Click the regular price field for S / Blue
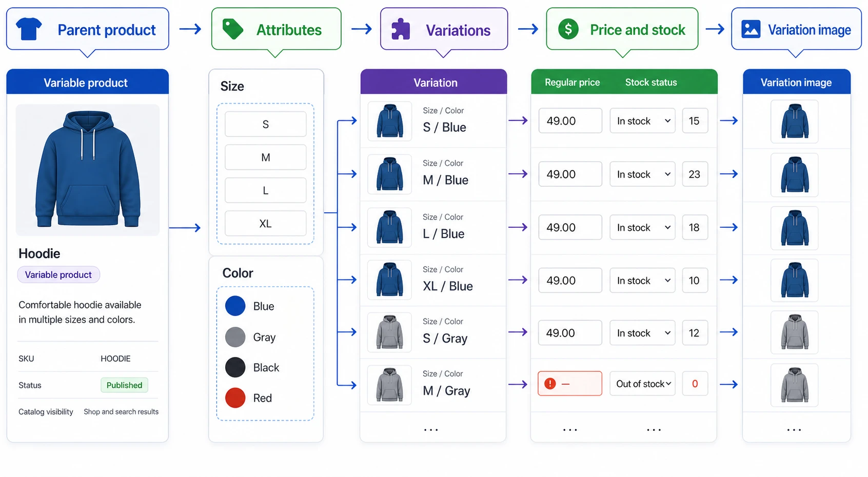 tap(570, 121)
